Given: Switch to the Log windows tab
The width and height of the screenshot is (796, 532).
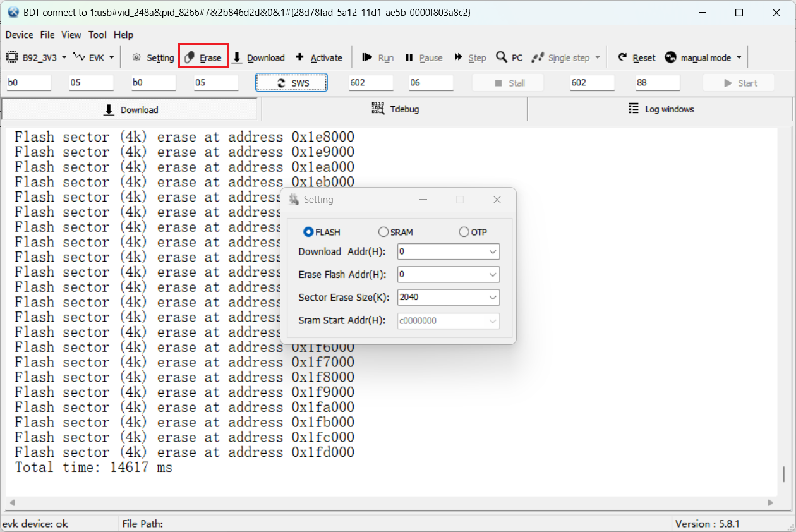Looking at the screenshot, I should tap(661, 109).
